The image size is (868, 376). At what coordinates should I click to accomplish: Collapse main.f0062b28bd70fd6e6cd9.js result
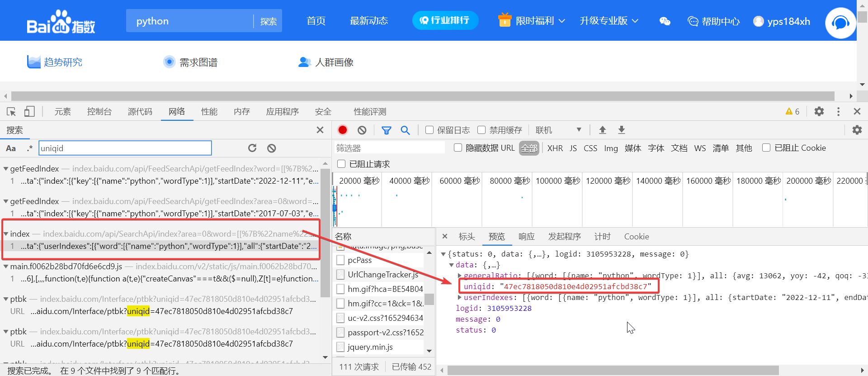(x=6, y=267)
